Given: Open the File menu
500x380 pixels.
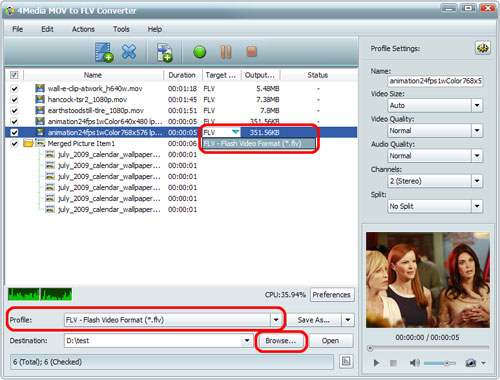Looking at the screenshot, I should tap(18, 29).
